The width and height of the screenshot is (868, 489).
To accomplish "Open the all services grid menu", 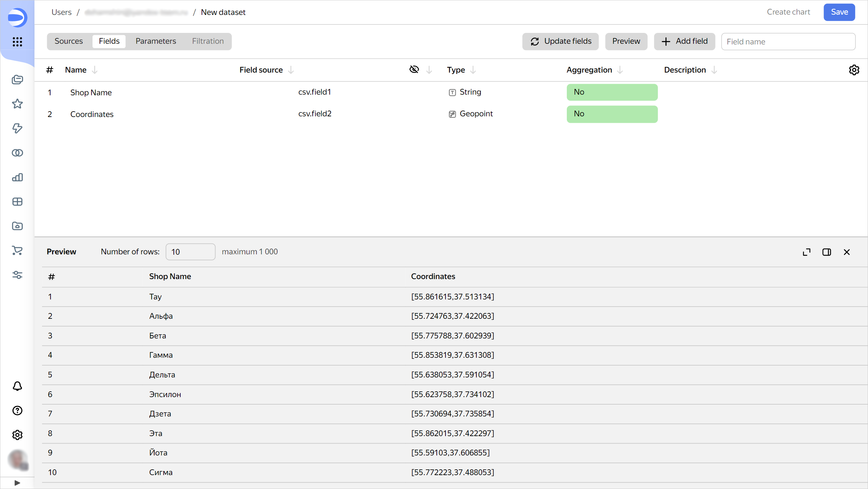I will (17, 42).
